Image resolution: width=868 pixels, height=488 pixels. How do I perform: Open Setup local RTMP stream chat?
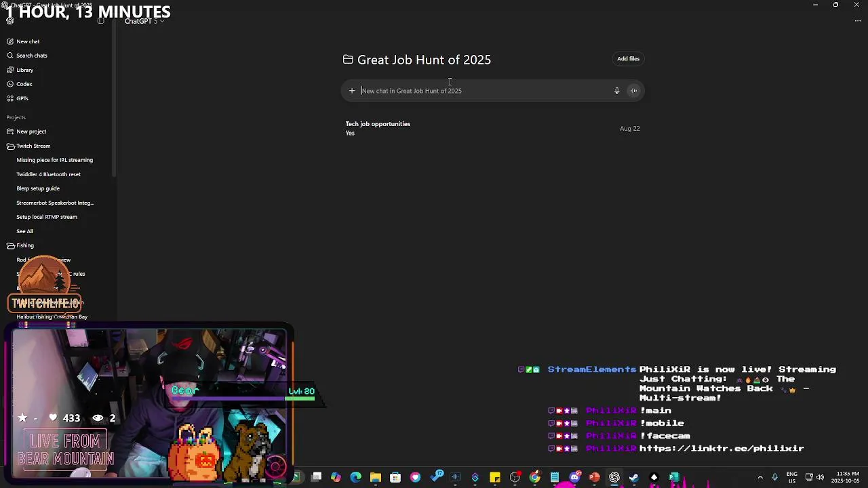[x=47, y=217]
